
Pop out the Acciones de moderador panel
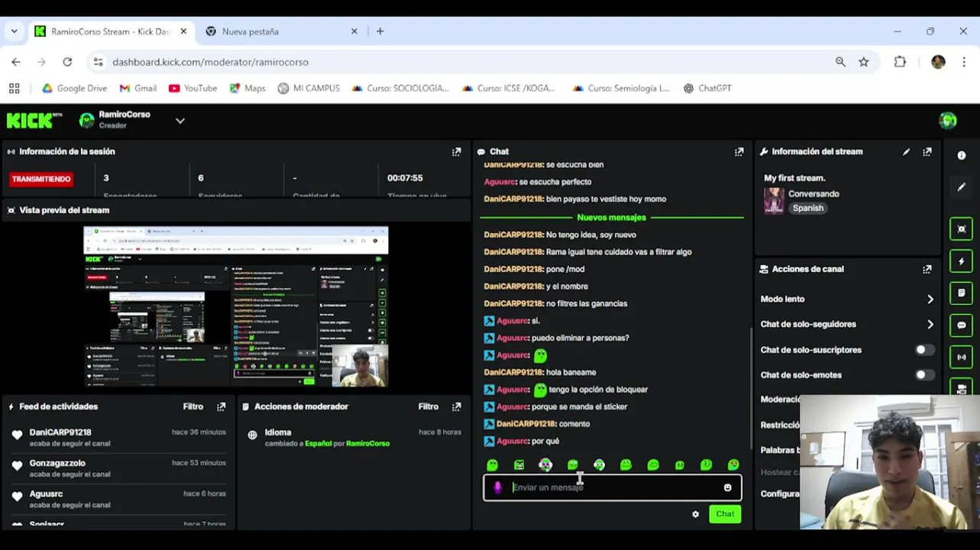point(457,407)
